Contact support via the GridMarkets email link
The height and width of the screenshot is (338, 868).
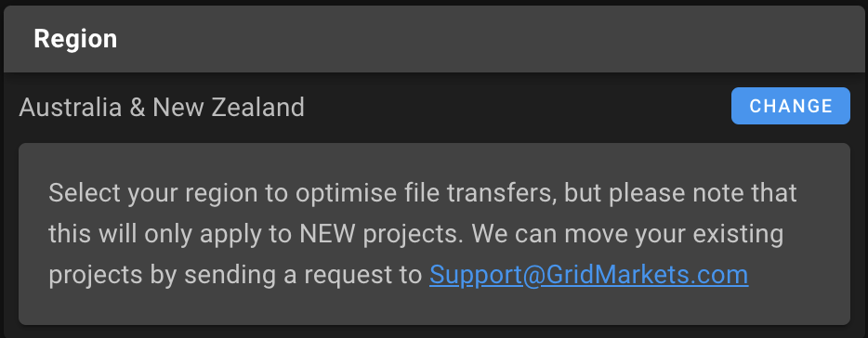[x=589, y=275]
